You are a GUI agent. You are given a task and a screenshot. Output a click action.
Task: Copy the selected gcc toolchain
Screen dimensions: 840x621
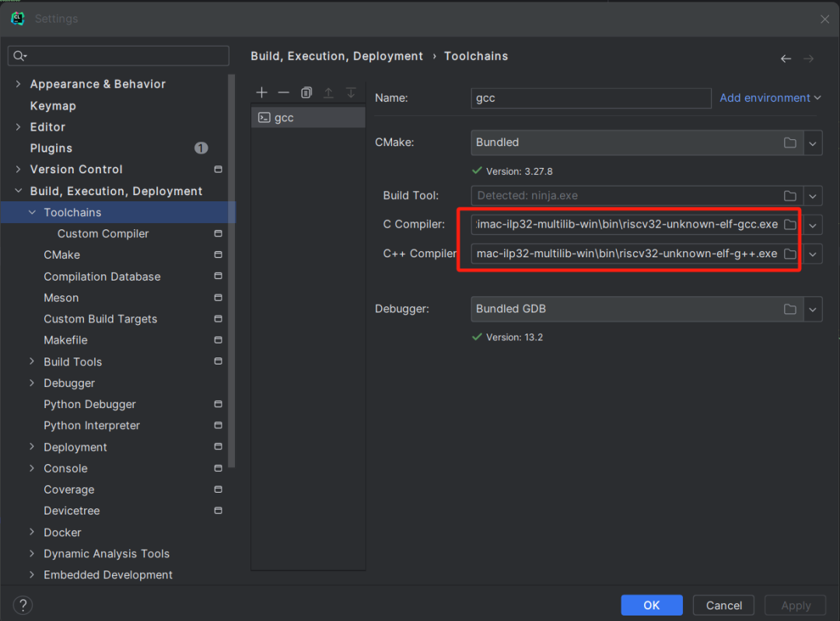[306, 92]
